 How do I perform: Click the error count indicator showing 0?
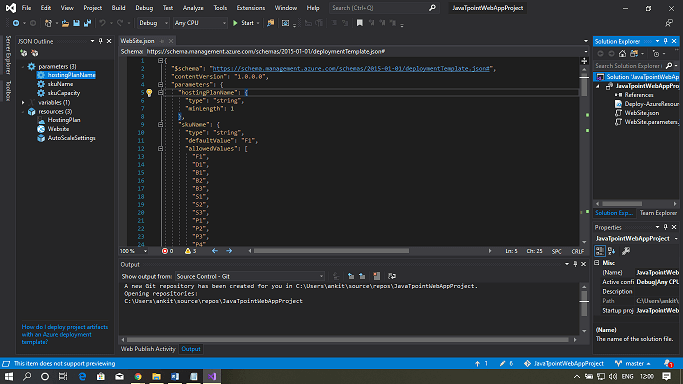tap(168, 251)
